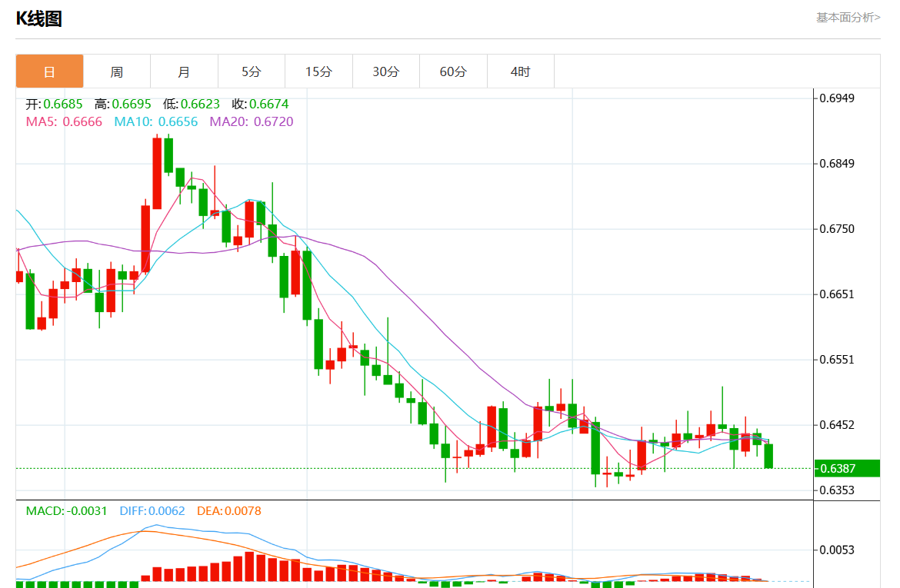Open the 30分 chart tab
The width and height of the screenshot is (900, 588).
385,71
